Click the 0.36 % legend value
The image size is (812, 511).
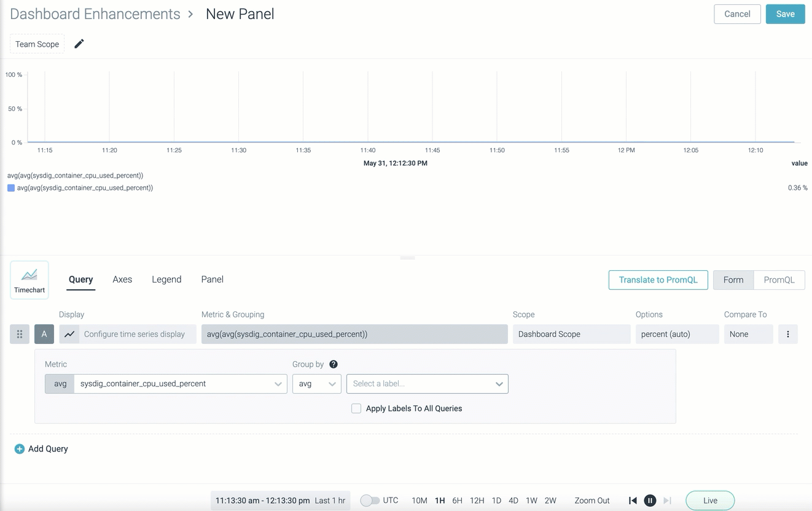coord(798,188)
